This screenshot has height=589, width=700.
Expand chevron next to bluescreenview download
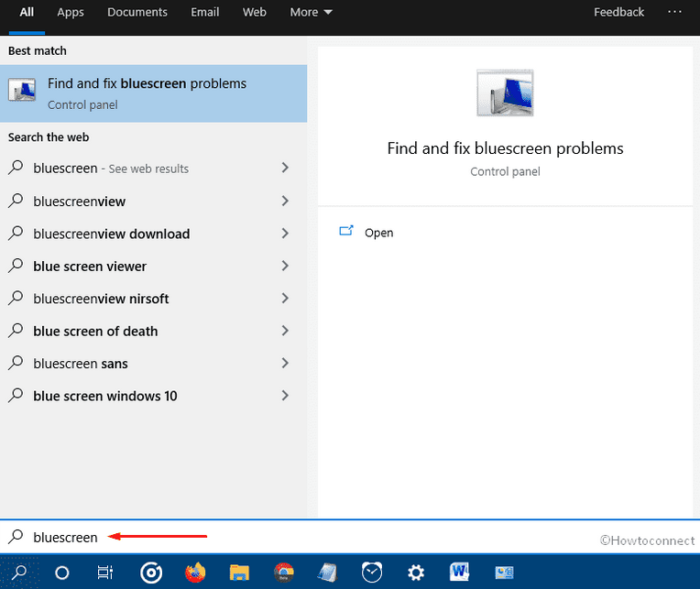pyautogui.click(x=285, y=234)
